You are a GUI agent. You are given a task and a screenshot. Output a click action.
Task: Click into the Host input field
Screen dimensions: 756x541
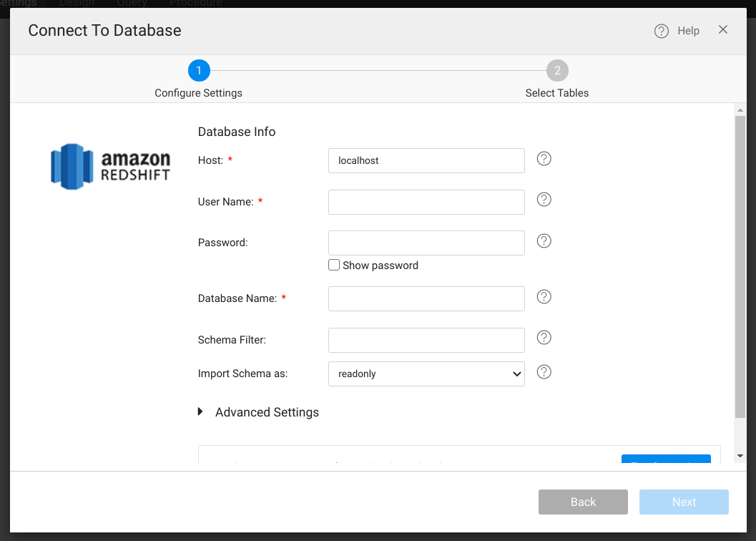coord(426,161)
